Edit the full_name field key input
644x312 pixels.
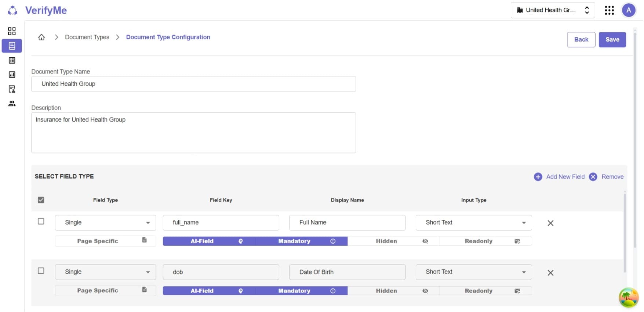[x=221, y=223]
